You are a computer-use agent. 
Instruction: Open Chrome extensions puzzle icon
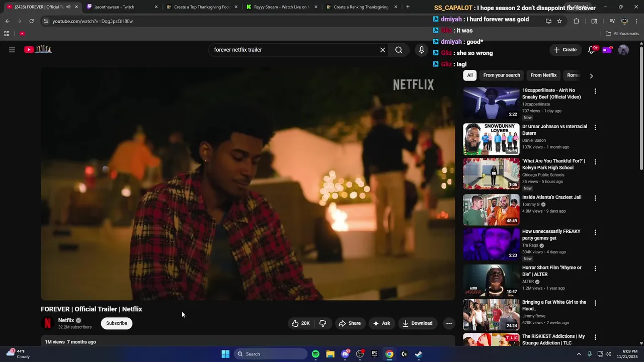pos(577,21)
